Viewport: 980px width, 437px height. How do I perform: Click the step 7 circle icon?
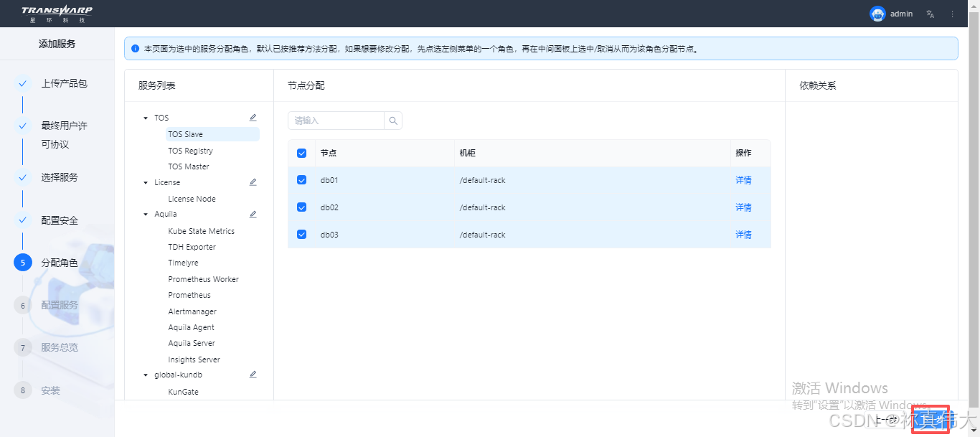point(22,348)
